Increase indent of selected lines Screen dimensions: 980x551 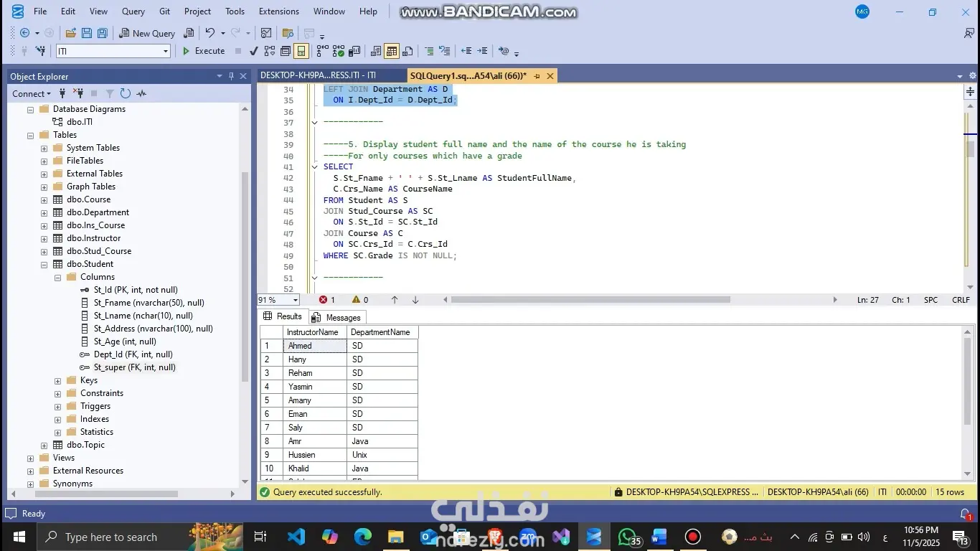(482, 51)
